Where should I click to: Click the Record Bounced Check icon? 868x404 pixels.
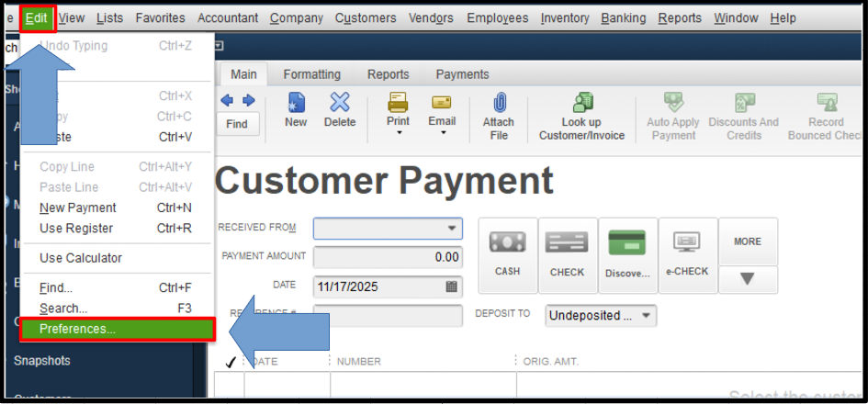click(x=827, y=103)
